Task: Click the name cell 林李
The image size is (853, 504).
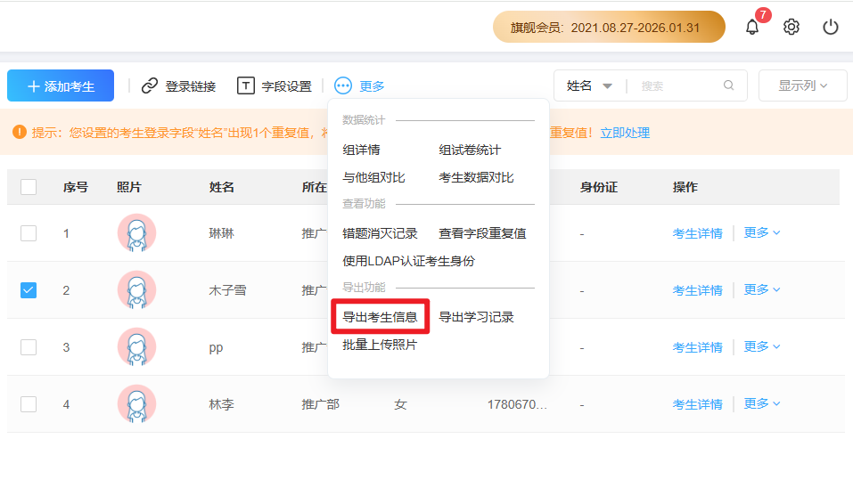Action: click(x=221, y=404)
